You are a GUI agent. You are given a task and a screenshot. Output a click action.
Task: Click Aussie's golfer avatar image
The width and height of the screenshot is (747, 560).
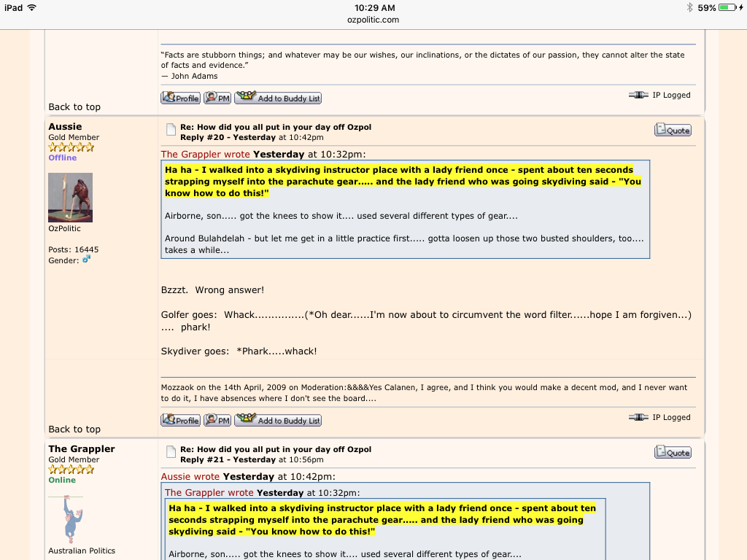(70, 197)
